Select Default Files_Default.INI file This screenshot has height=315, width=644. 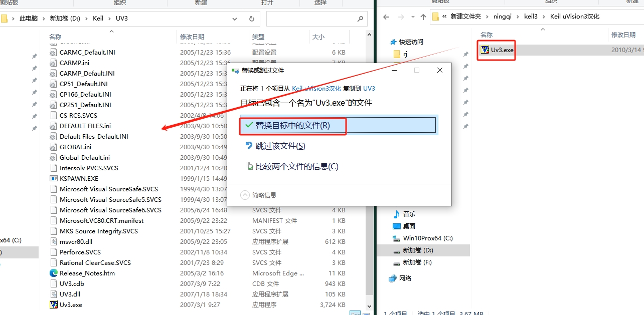click(x=94, y=136)
